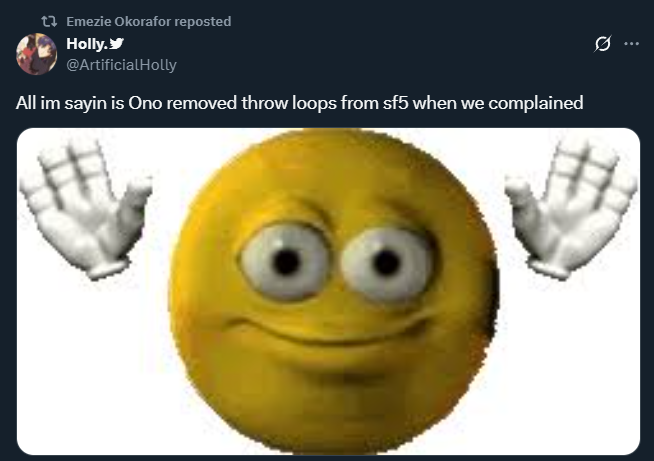654x461 pixels.
Task: Open Holly's profile avatar picture
Action: (x=36, y=54)
